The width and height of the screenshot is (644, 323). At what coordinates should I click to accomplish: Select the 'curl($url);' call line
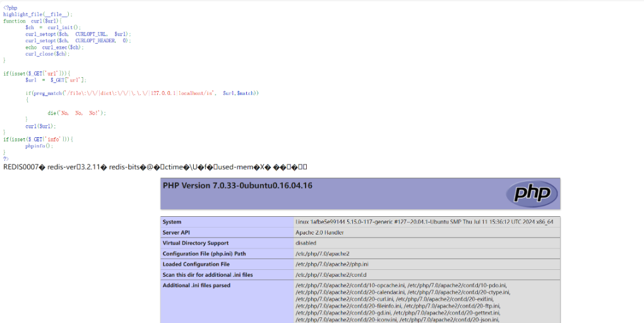point(40,126)
